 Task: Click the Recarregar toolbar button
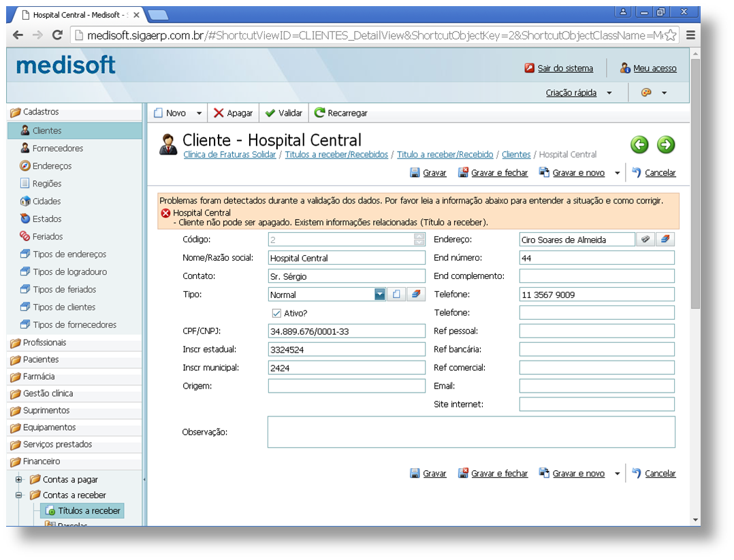340,113
